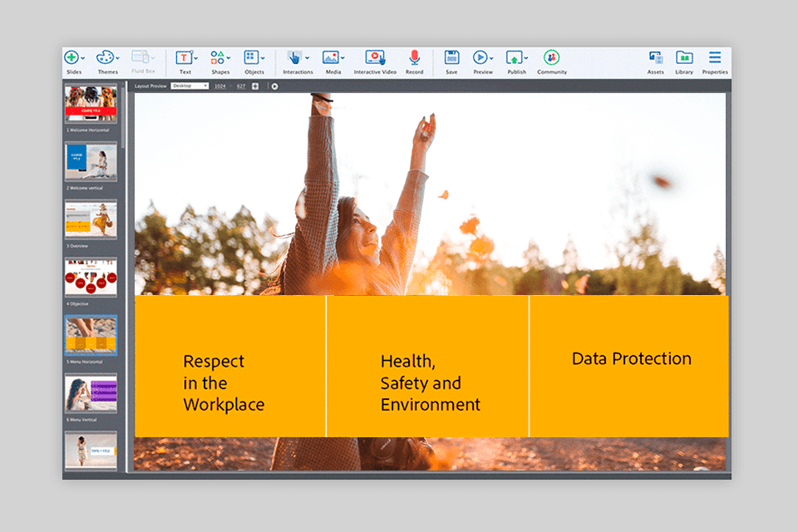Open the Library folder icon

684,57
